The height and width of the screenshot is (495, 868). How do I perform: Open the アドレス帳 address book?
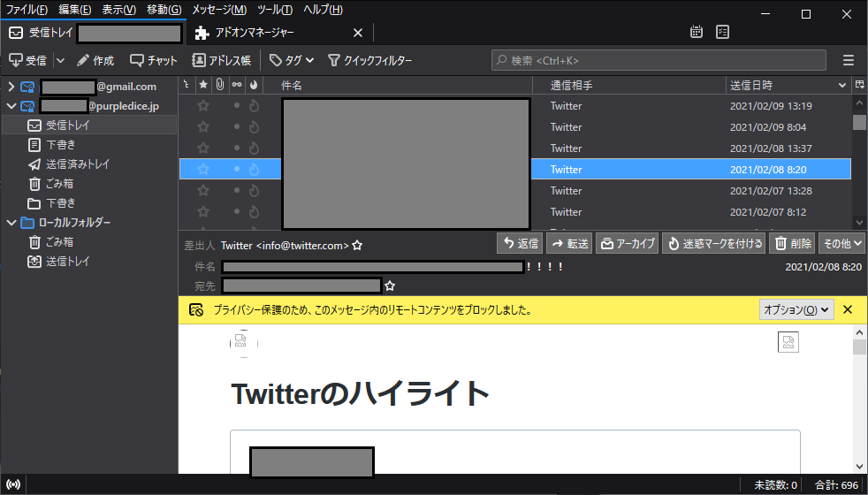[222, 60]
